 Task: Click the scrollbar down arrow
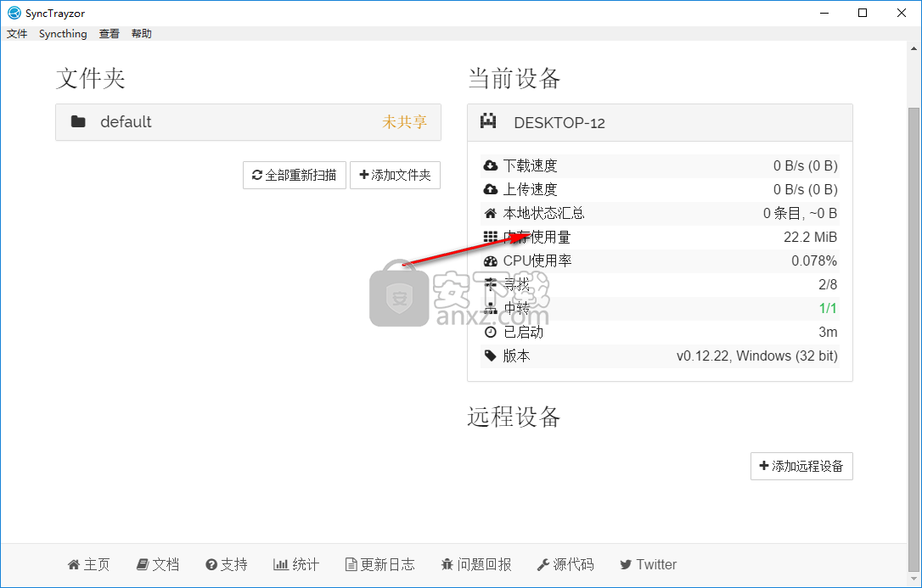coord(914,579)
